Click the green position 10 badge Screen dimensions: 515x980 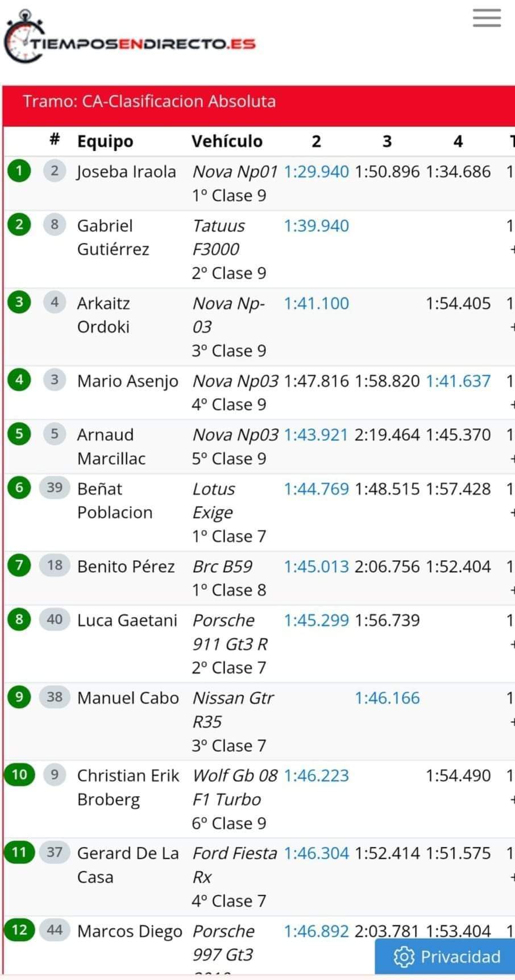tap(19, 775)
